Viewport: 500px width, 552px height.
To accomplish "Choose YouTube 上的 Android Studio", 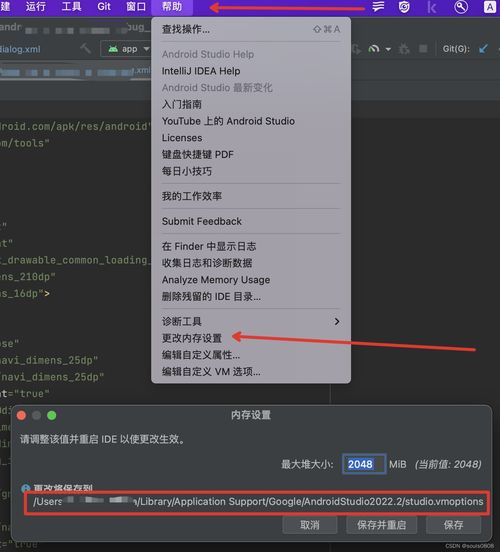I will tap(251, 121).
